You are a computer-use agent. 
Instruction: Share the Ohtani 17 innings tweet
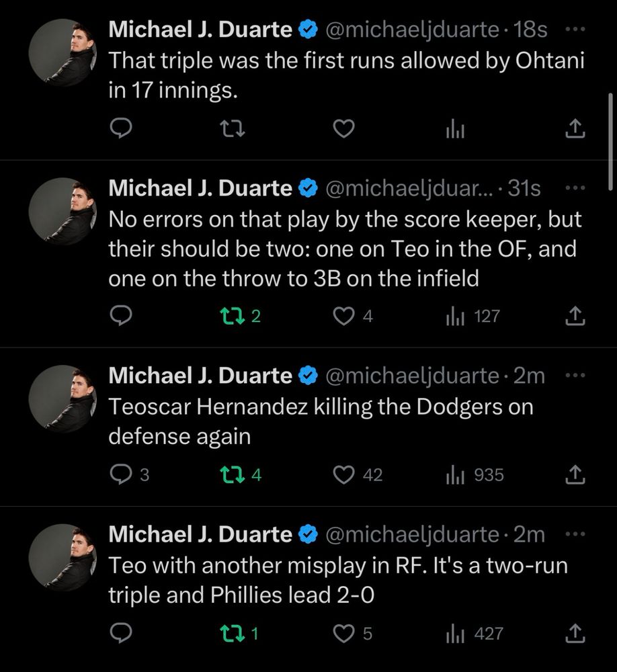575,128
